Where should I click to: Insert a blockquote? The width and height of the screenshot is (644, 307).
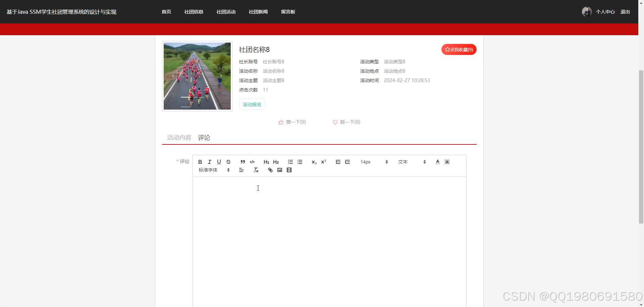tap(243, 162)
